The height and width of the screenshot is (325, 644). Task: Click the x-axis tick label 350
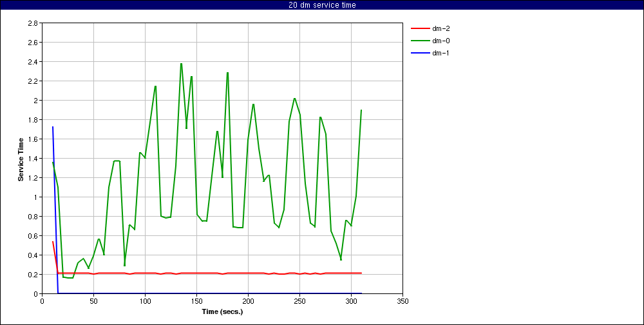point(403,301)
